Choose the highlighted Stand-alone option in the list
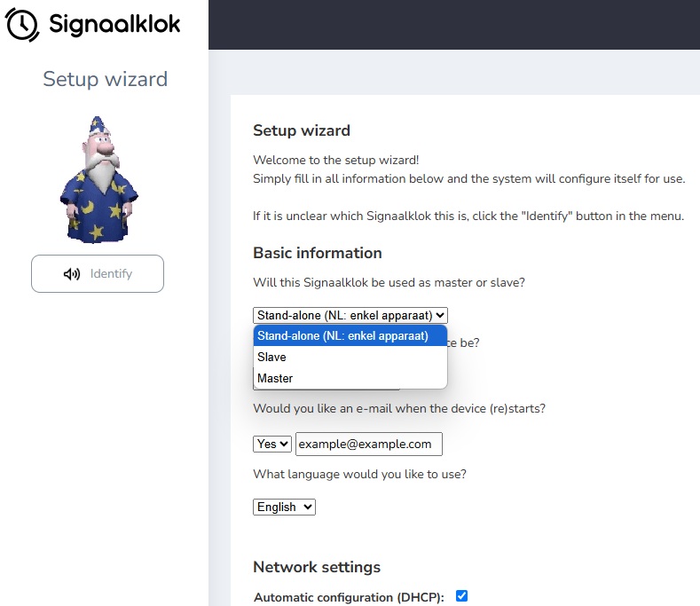700x606 pixels. click(350, 335)
